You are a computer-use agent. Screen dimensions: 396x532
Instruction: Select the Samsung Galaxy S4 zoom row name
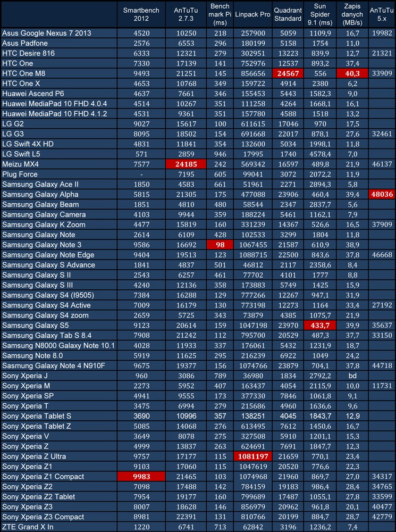(45, 315)
